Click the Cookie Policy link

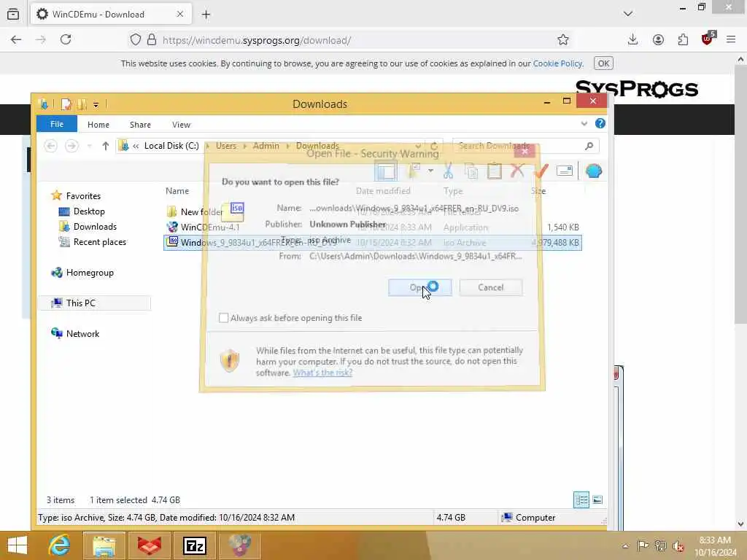point(557,63)
